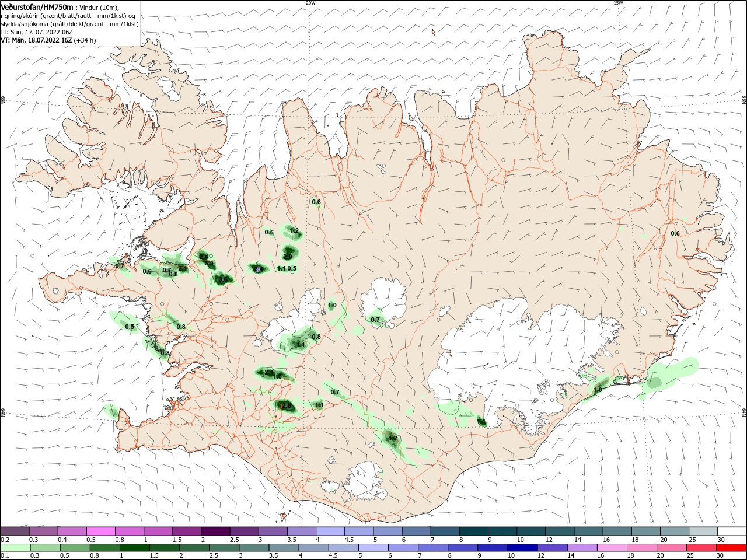Click the 1.0 value on the southeast coast

598,390
